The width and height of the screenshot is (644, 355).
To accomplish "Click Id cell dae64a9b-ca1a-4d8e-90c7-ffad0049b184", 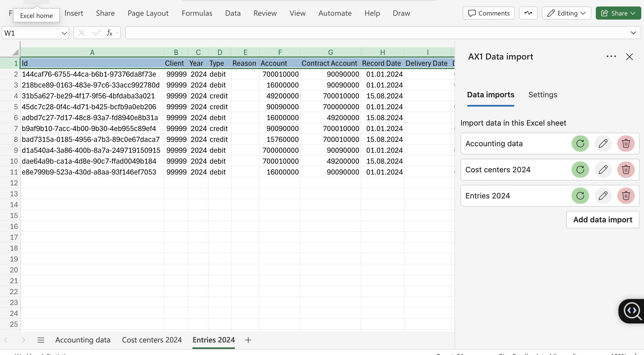I will [92, 161].
